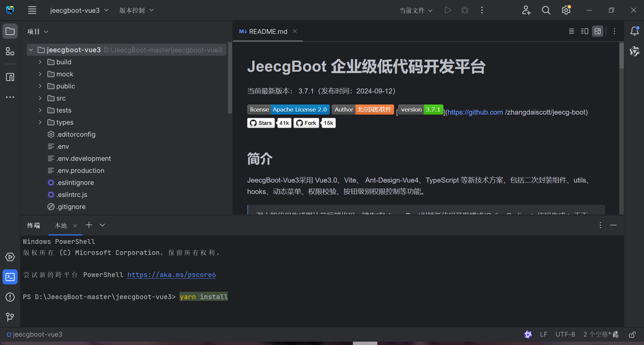
Task: Click the version 3.7.1 badge
Action: click(x=421, y=110)
